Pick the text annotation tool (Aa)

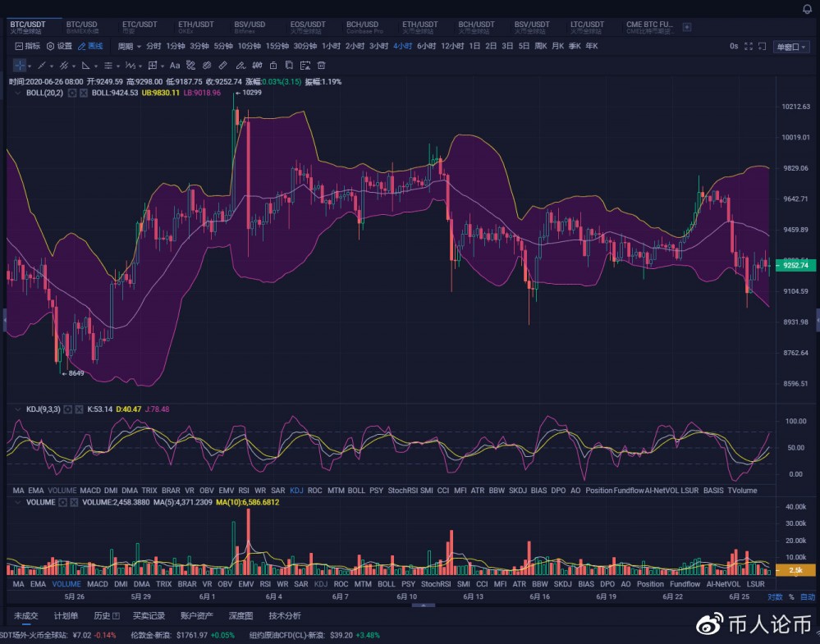pyautogui.click(x=174, y=65)
